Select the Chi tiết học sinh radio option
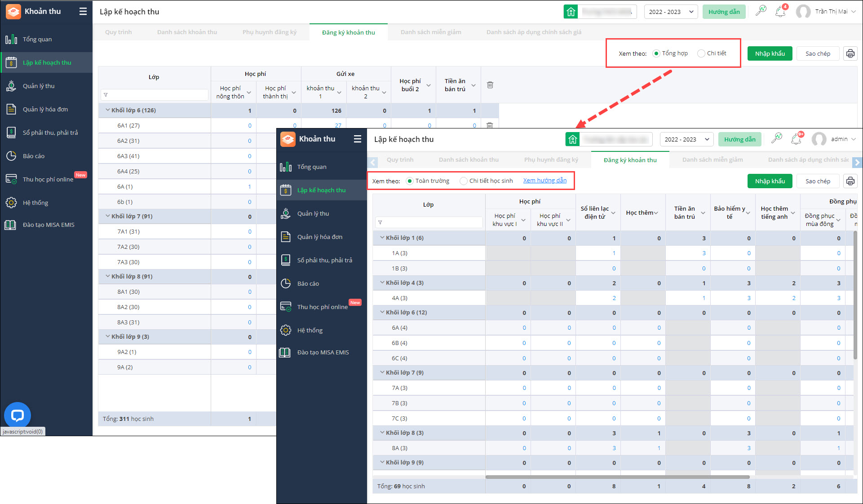 coord(463,181)
